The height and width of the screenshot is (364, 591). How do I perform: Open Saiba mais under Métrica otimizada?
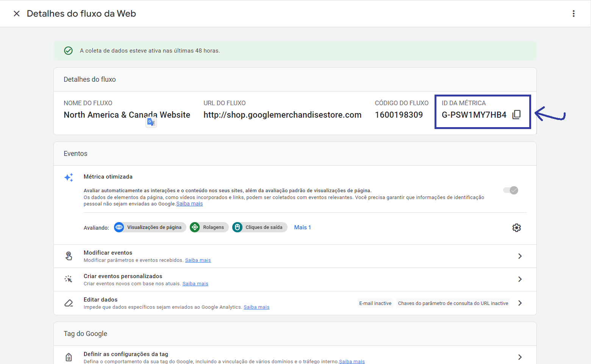coord(189,204)
